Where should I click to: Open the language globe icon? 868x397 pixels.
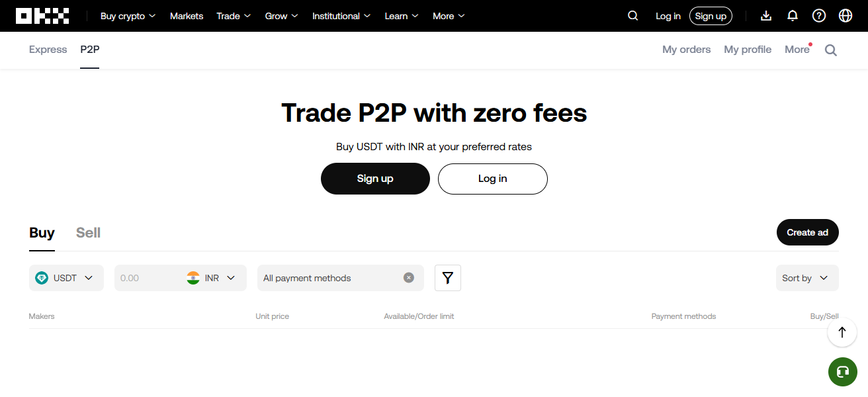click(846, 15)
